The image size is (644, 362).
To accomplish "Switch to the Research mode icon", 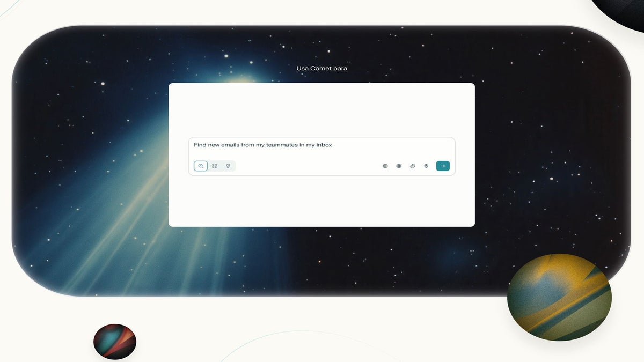I will 214,166.
